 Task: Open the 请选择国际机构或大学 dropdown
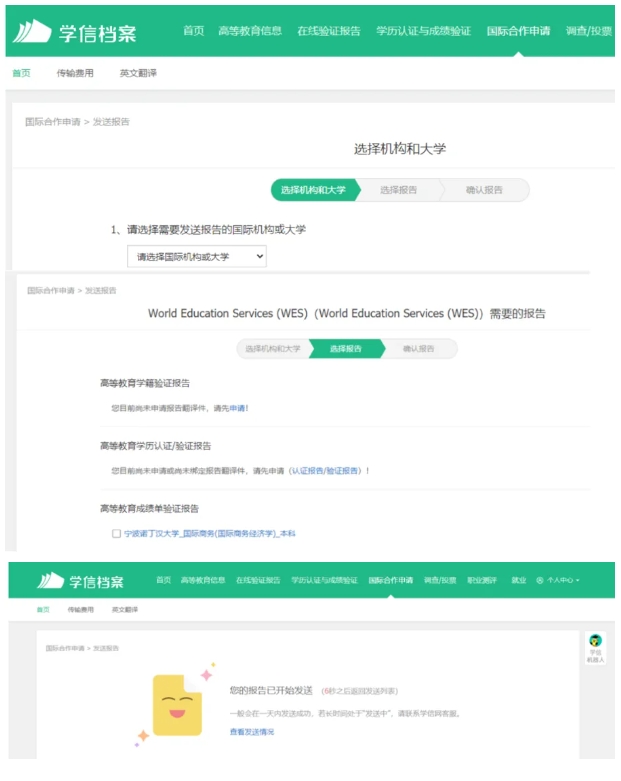pyautogui.click(x=197, y=257)
